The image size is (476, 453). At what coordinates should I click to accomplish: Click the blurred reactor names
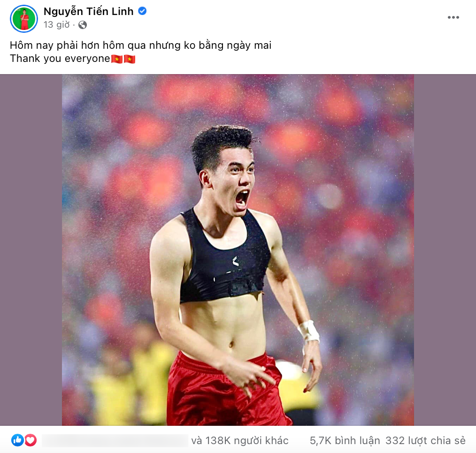pyautogui.click(x=115, y=440)
